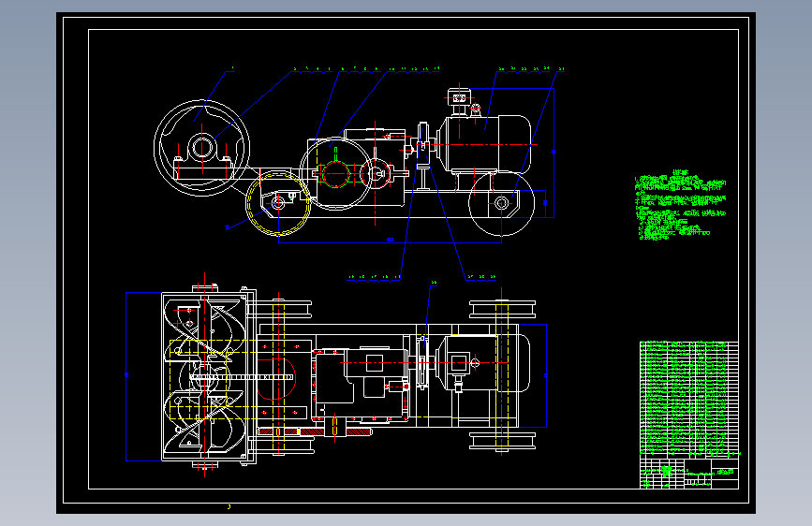Click the green-dashed bearing circle in side view
This screenshot has height=526, width=812.
(335, 174)
